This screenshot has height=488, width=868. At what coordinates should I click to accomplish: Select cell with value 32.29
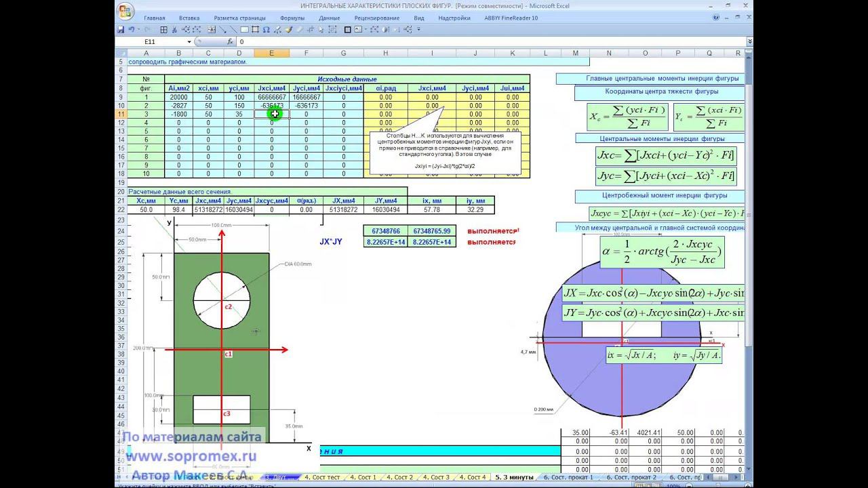pyautogui.click(x=475, y=210)
